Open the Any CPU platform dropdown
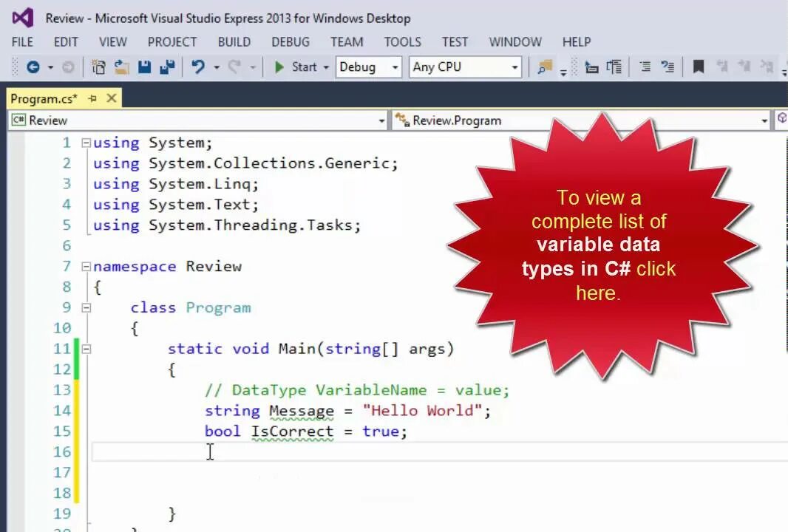Screen dimensions: 788x532 click(x=466, y=66)
